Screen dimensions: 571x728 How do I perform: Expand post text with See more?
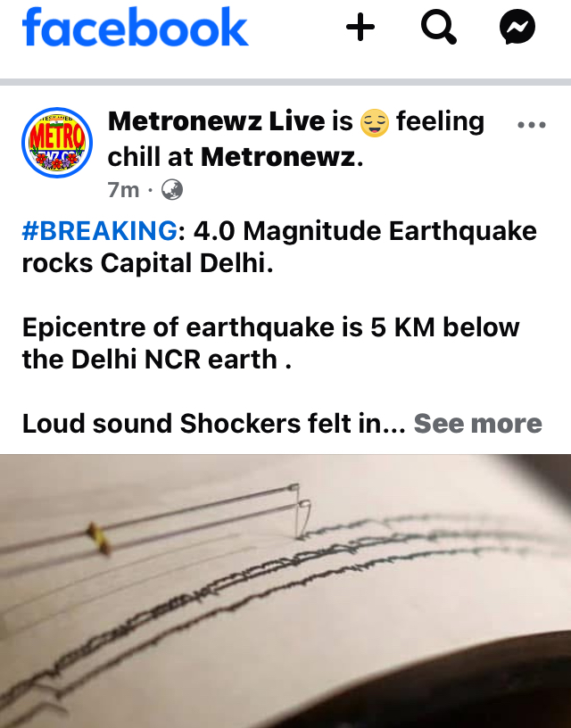477,424
